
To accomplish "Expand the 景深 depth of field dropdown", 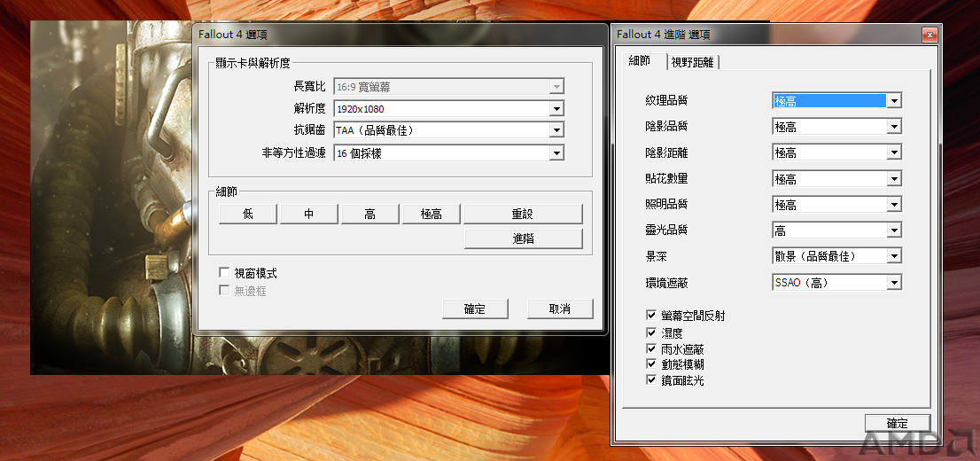I will 836,256.
